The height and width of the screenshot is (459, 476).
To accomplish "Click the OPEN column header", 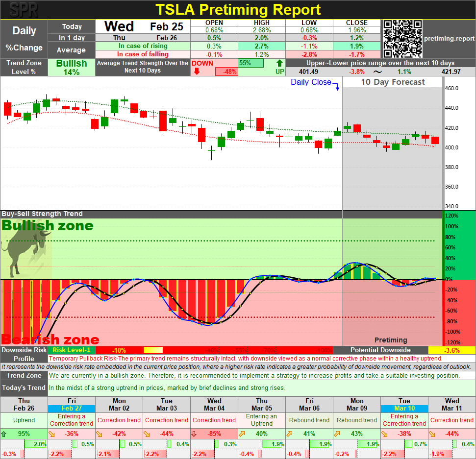I will coord(214,23).
